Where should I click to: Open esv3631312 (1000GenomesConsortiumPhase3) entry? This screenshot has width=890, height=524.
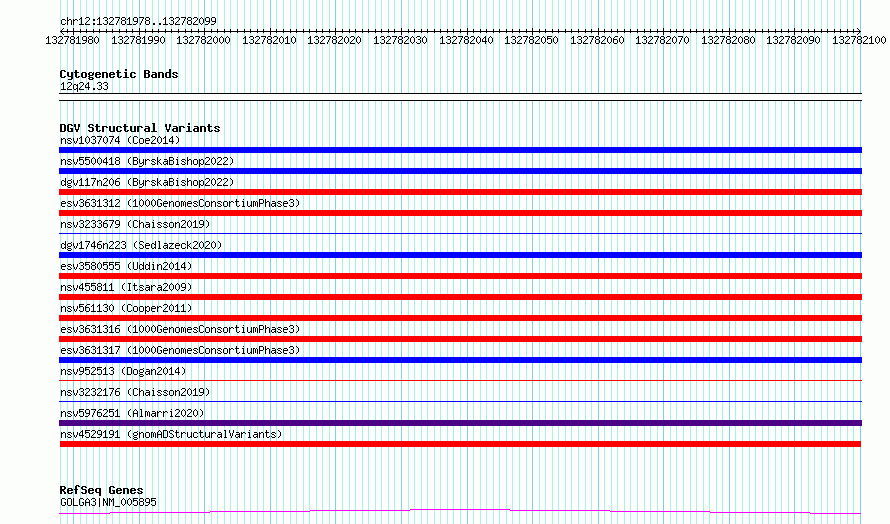(180, 203)
